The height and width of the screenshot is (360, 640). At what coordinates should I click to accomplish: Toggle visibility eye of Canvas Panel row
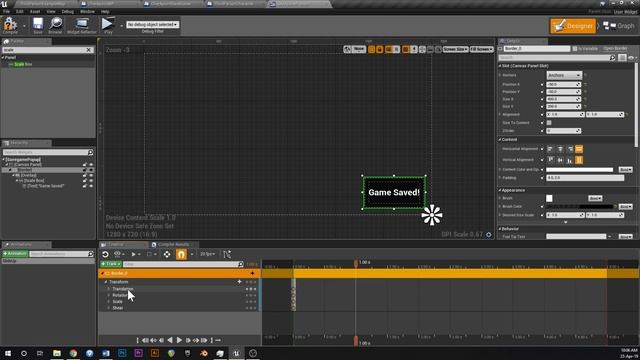[91, 164]
